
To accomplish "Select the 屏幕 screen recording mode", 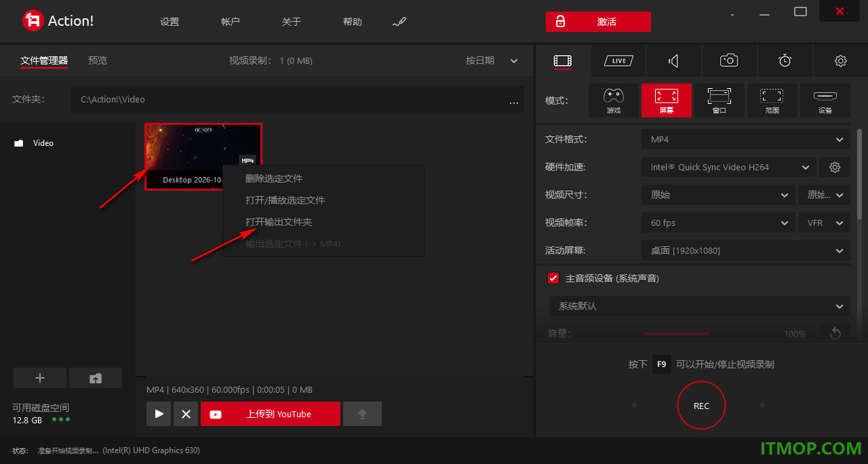I will tap(667, 100).
